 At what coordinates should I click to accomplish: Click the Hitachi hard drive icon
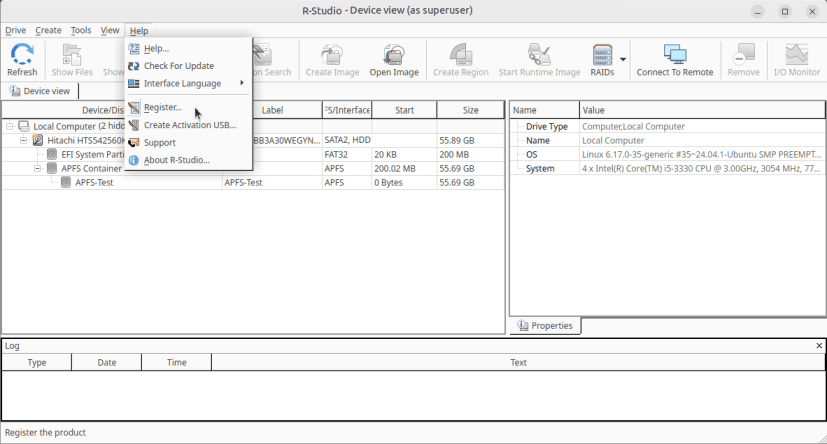pyautogui.click(x=38, y=140)
